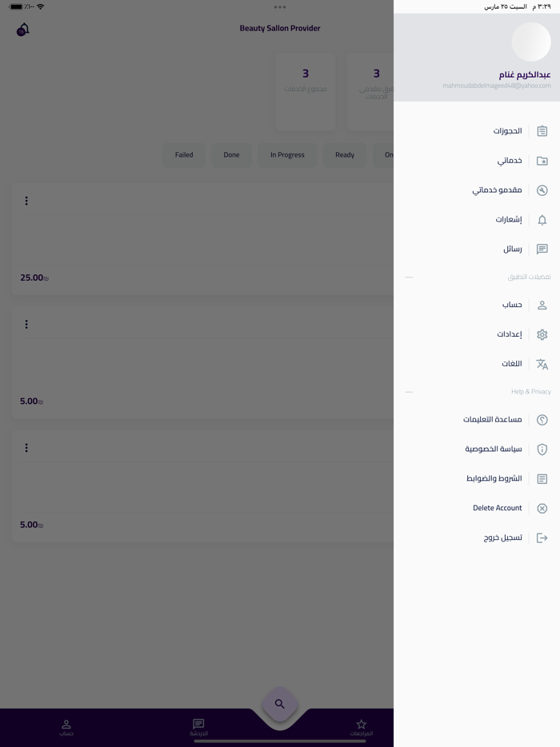Viewport: 560px width, 747px height.
Task: Click the حساب person icon in drawer
Action: [x=542, y=306]
